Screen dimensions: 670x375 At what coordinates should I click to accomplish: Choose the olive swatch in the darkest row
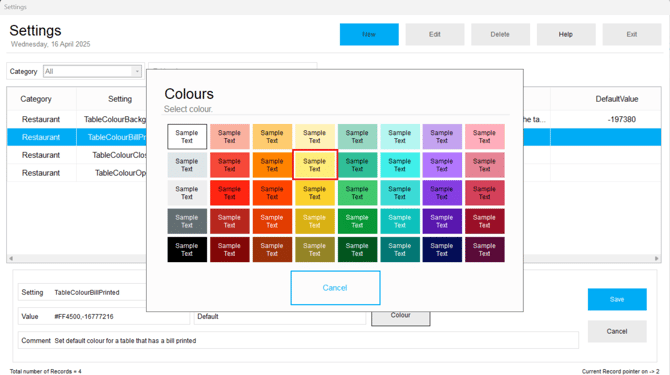[315, 249]
